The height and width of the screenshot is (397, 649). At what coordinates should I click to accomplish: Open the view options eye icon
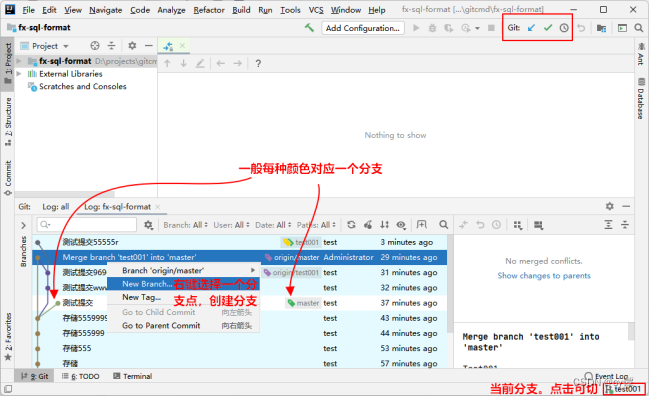point(401,224)
